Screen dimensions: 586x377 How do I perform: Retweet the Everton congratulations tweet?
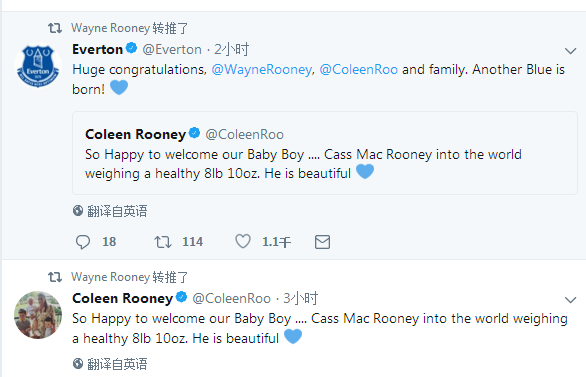[163, 242]
